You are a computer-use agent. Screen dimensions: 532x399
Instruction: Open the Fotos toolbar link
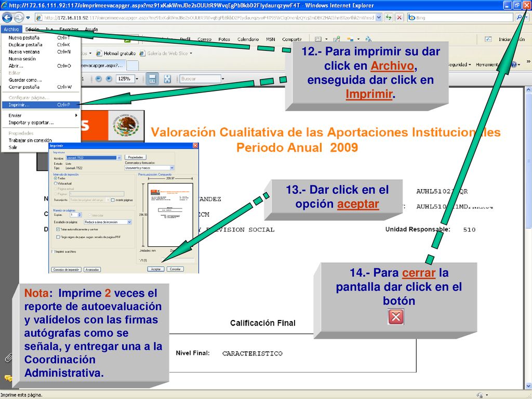(x=224, y=39)
